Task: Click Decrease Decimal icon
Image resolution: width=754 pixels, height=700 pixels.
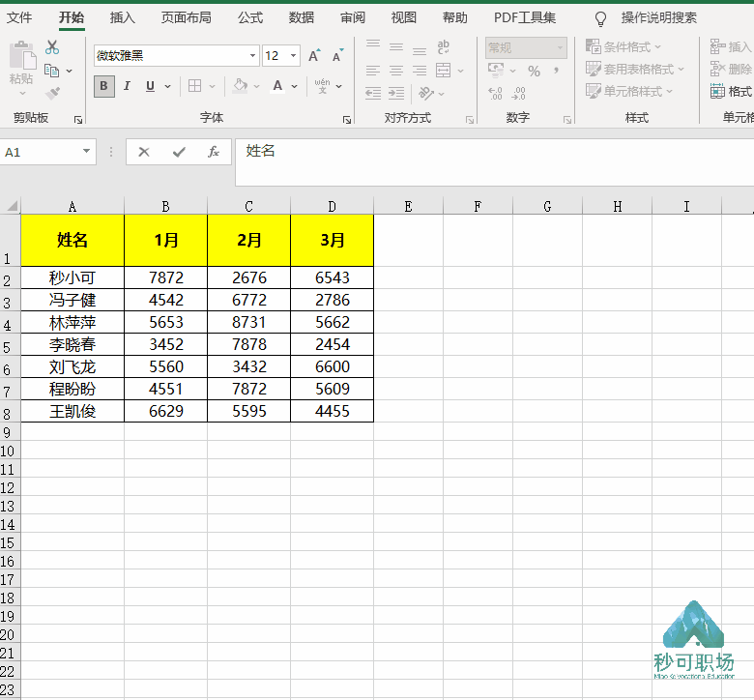Action: [518, 93]
